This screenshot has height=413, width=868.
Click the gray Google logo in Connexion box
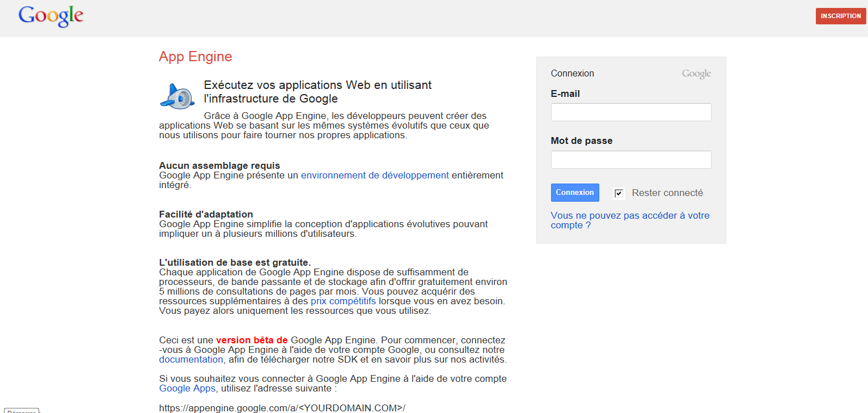click(696, 74)
